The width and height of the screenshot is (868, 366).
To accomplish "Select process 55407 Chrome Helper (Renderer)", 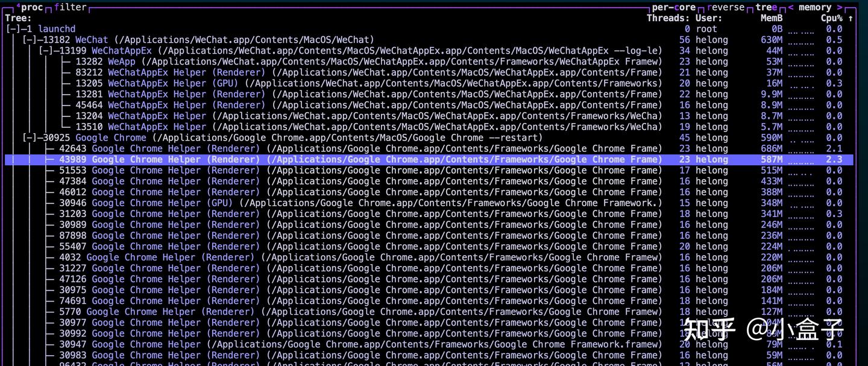I will pyautogui.click(x=429, y=246).
